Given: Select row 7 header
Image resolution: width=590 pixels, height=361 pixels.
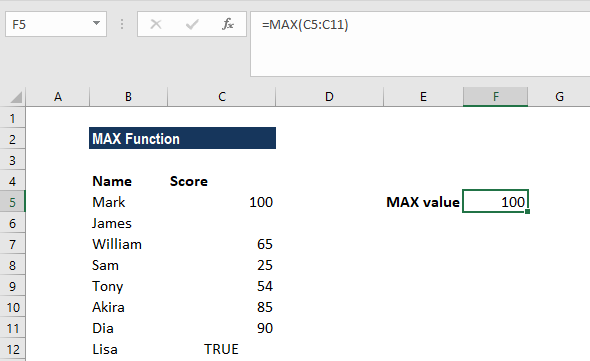Looking at the screenshot, I should point(12,244).
